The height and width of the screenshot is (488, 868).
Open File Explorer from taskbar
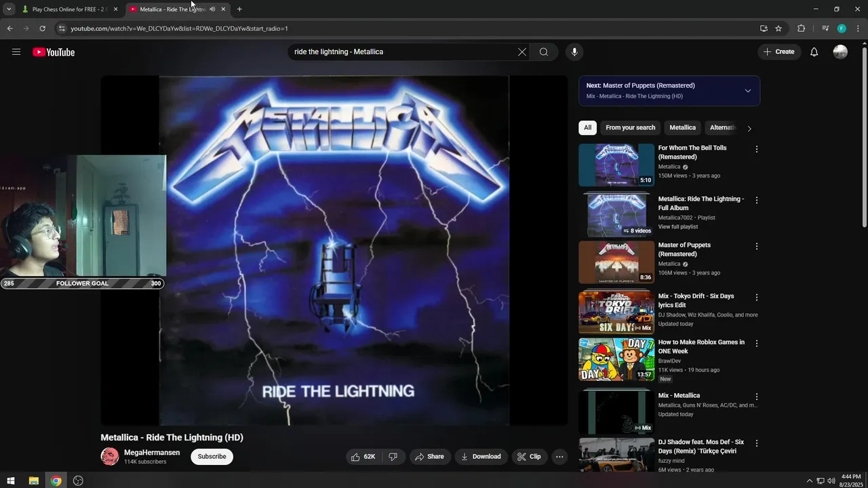coord(33,481)
